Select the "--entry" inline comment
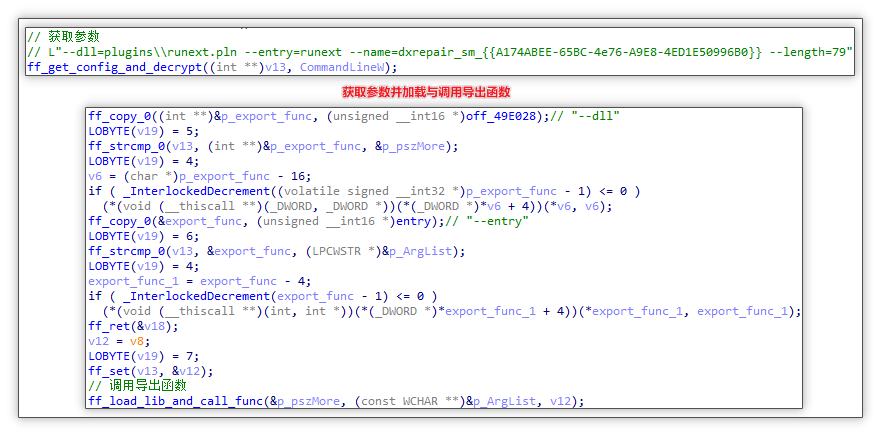Screen dimensions: 881x436 (487, 221)
